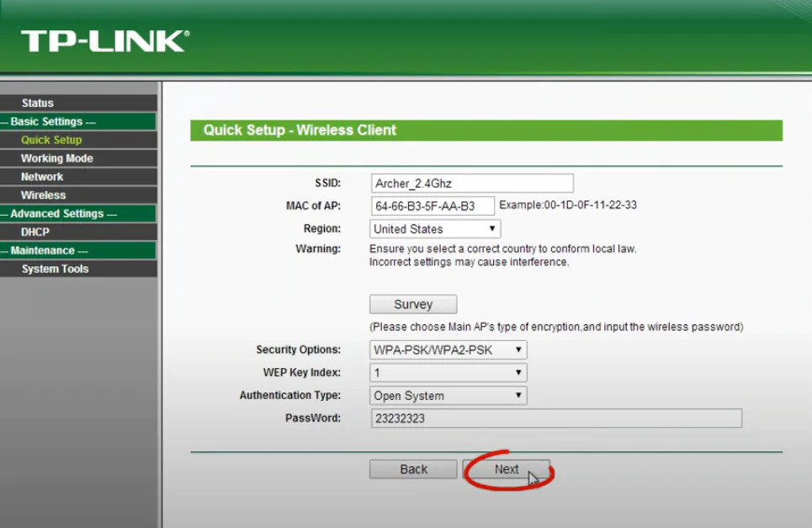Click the 'Incorrect settings may cause interference' line

pos(470,262)
